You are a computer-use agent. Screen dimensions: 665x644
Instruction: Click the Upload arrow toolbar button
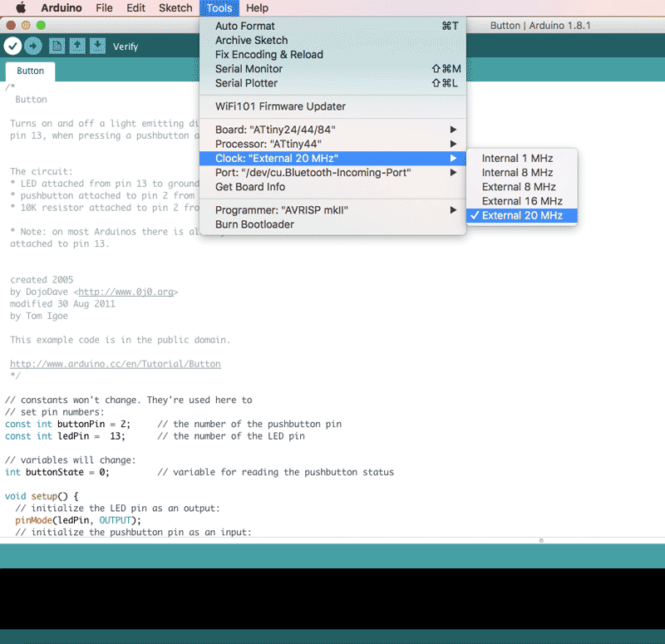pyautogui.click(x=33, y=46)
